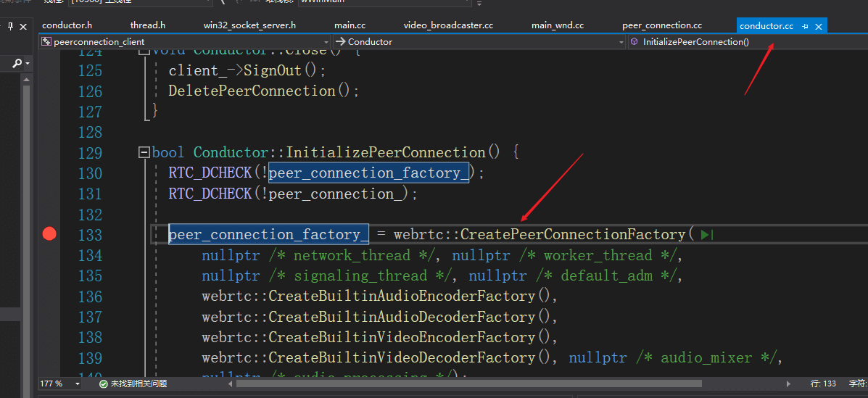Open the stack frame wWinMain dropdown
Image resolution: width=868 pixels, height=398 pixels.
pyautogui.click(x=385, y=2)
